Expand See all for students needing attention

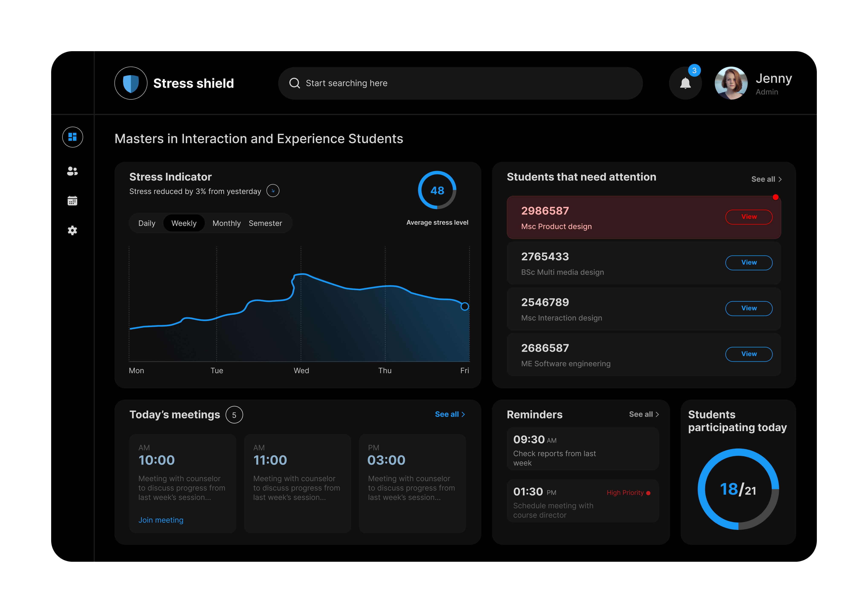tap(766, 179)
